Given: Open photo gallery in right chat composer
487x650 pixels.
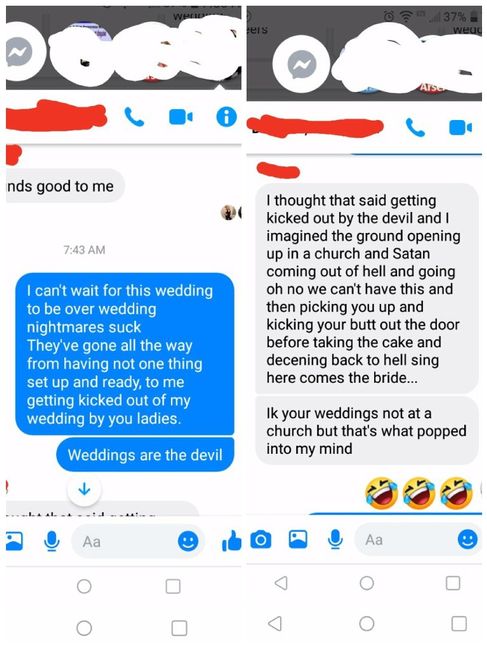Looking at the screenshot, I should click(298, 539).
